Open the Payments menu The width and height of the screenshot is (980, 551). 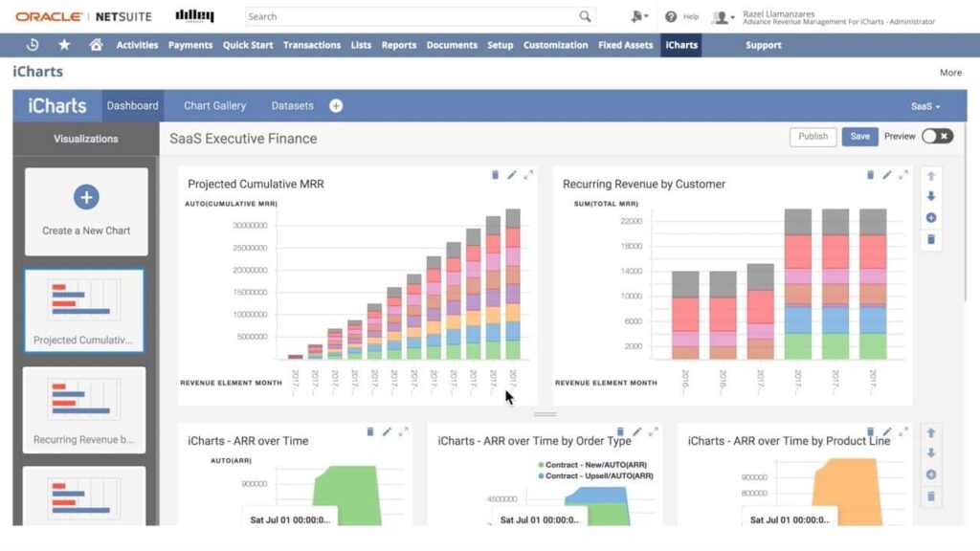190,45
